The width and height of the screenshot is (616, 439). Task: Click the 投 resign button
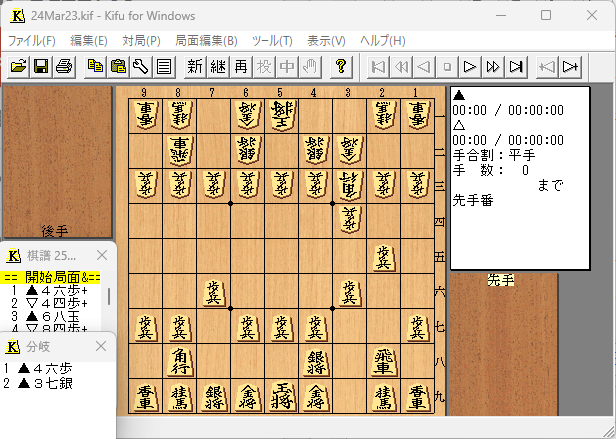click(264, 66)
